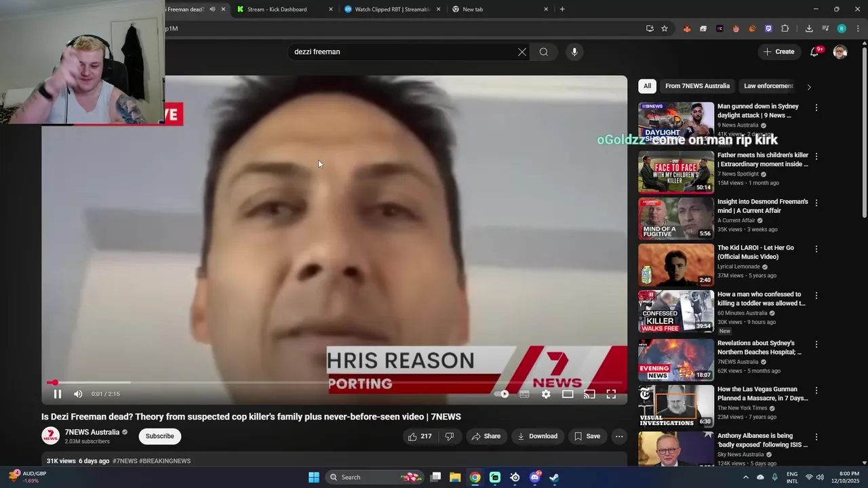The image size is (868, 488).
Task: Open the Create menu
Action: [x=778, y=52]
